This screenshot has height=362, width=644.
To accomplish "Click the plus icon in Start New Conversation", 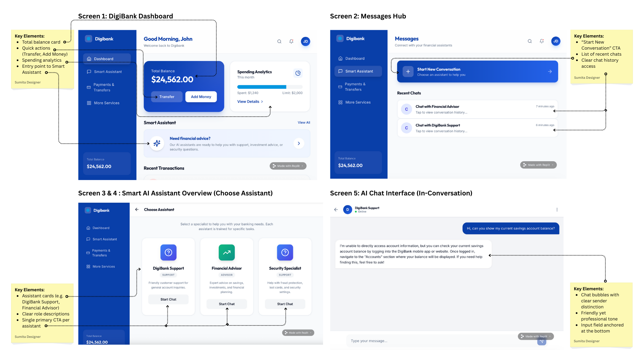I will 408,72.
